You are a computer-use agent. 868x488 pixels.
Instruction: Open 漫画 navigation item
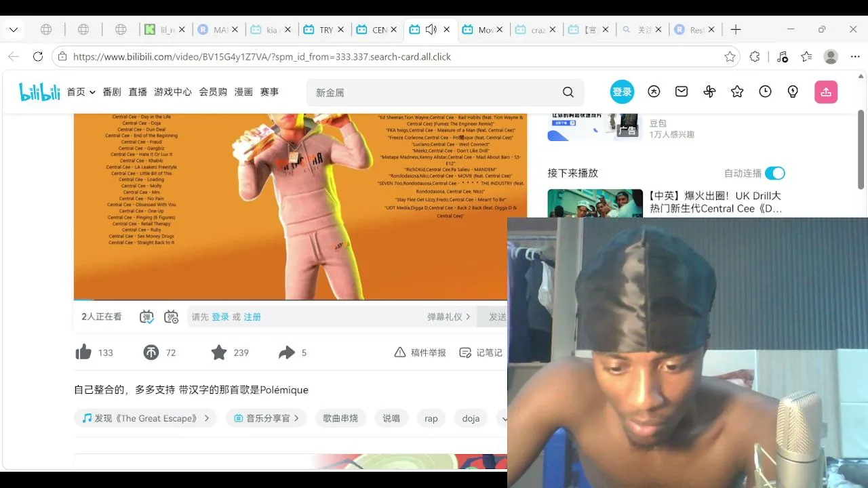tap(243, 92)
